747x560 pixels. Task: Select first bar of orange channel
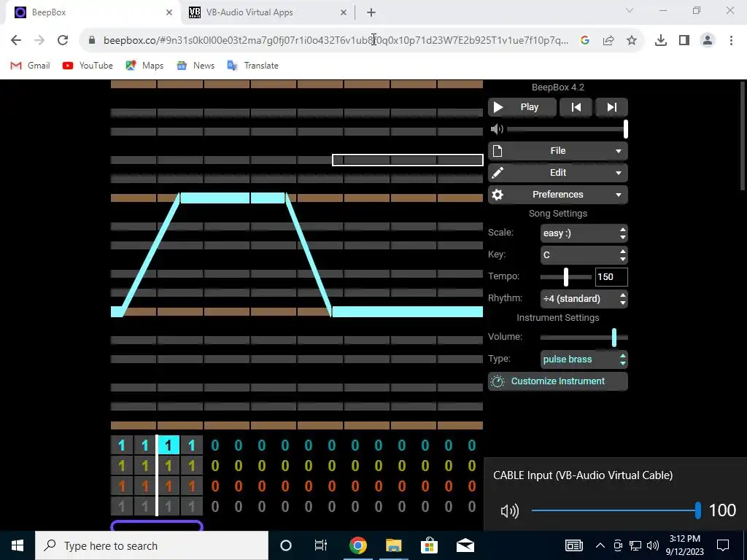point(122,486)
